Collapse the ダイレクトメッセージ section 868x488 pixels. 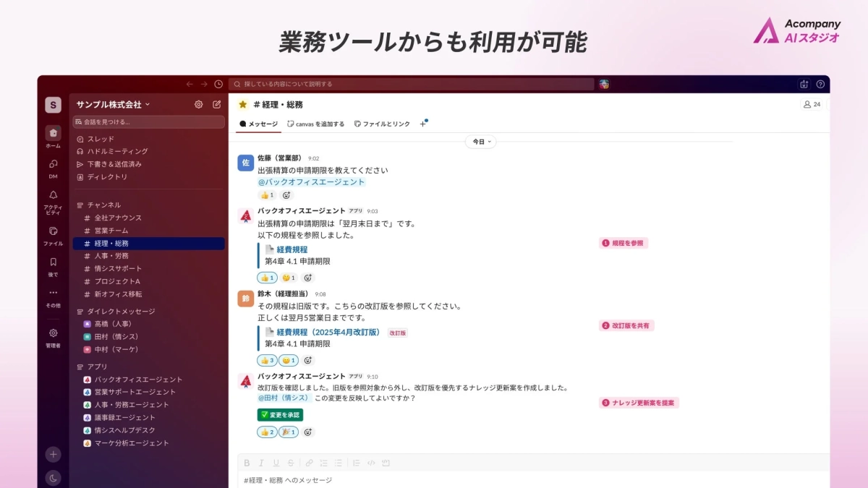(x=116, y=311)
